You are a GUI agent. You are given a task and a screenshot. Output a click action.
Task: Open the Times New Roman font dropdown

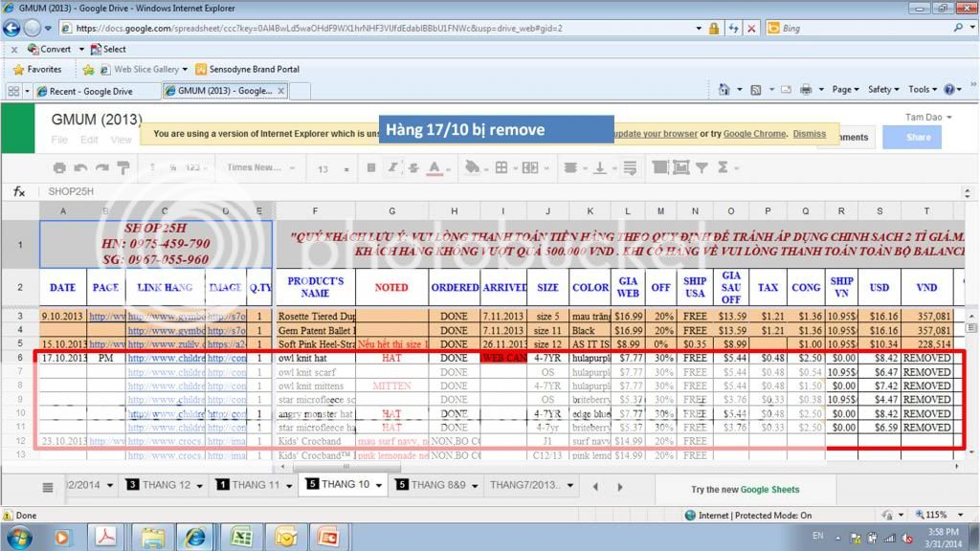[x=259, y=167]
